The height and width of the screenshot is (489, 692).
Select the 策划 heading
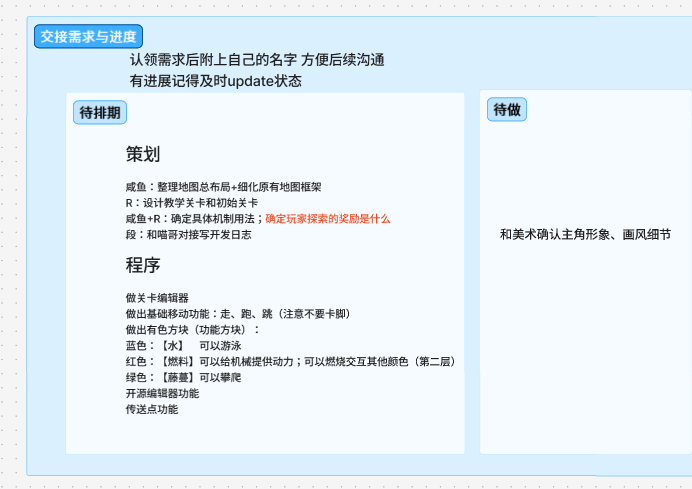143,154
